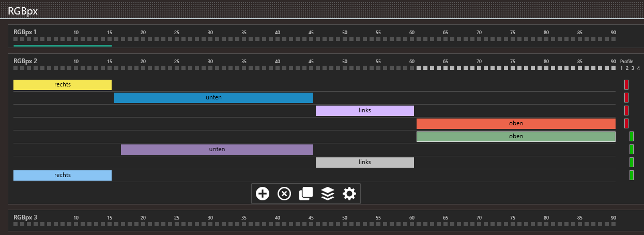Select the lavender links segment

point(365,111)
